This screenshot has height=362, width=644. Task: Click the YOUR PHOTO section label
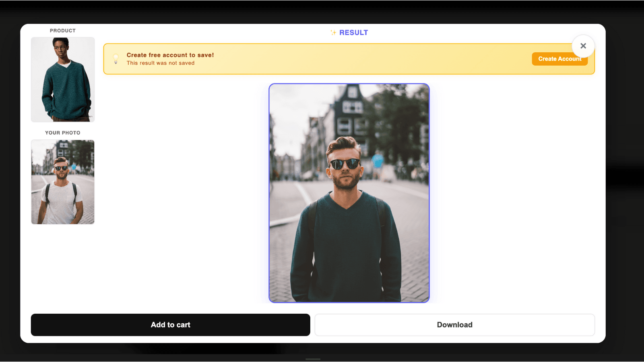(x=62, y=132)
